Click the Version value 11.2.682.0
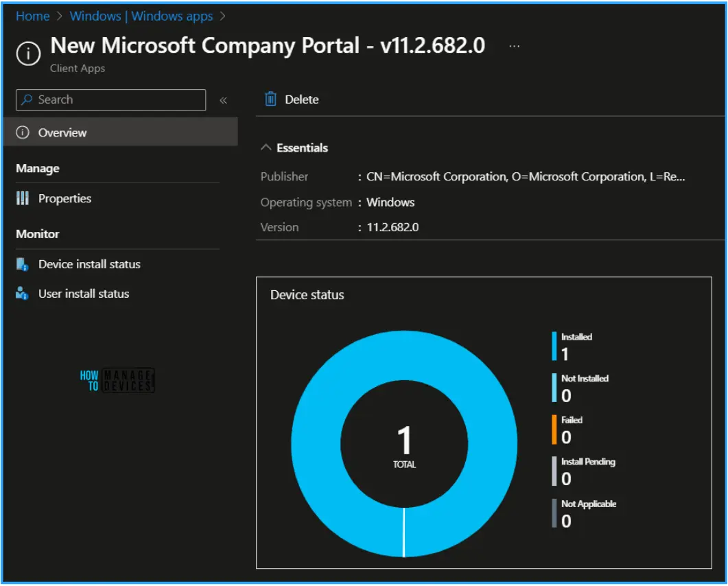 392,227
